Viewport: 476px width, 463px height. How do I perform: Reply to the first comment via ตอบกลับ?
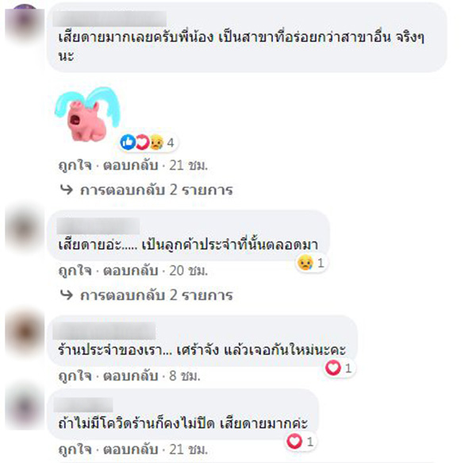point(131,165)
